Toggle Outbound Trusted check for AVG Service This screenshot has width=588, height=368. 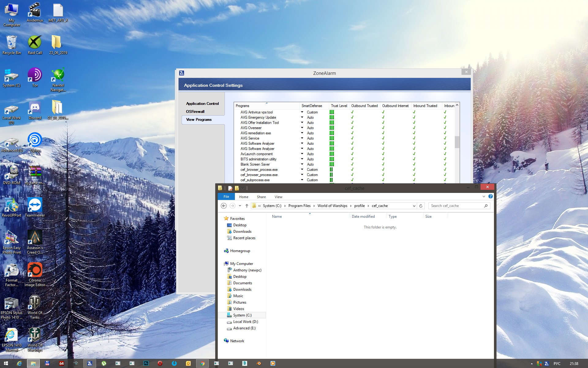[x=352, y=138]
